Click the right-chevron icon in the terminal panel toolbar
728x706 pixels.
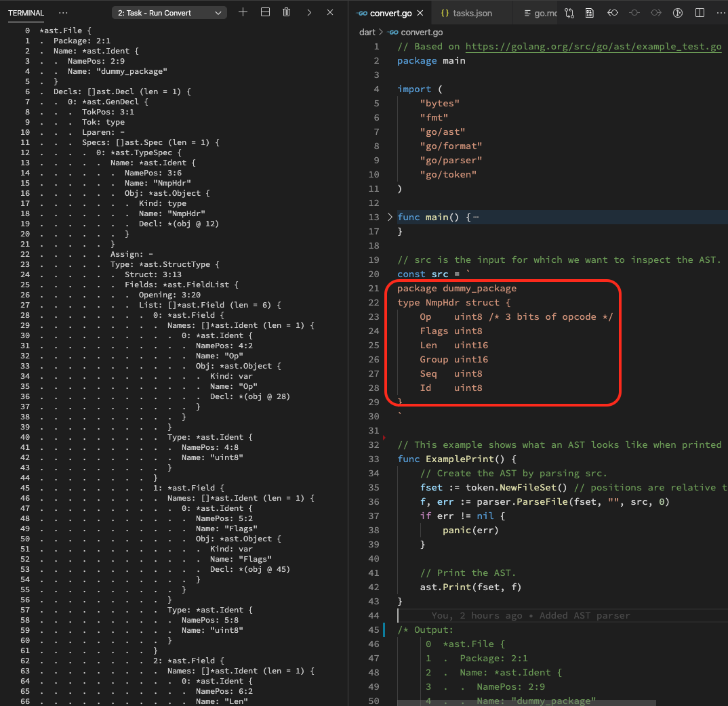click(309, 12)
